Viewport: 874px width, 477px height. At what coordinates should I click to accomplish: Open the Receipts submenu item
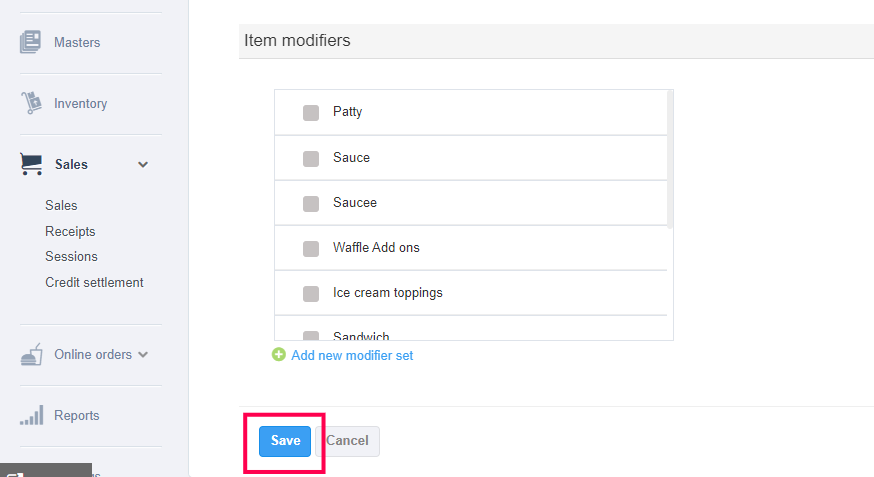pyautogui.click(x=70, y=231)
